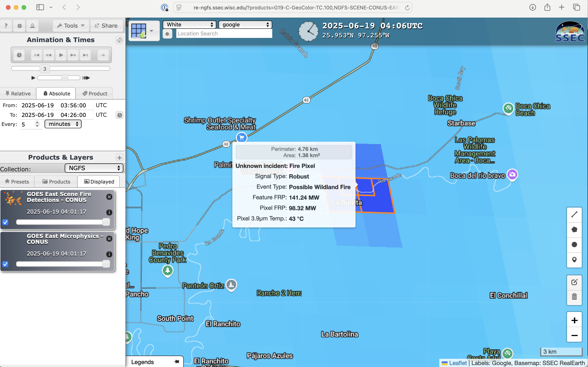Select the polygon drawing tool
Screen dimensions: 588x367
pyautogui.click(x=574, y=230)
